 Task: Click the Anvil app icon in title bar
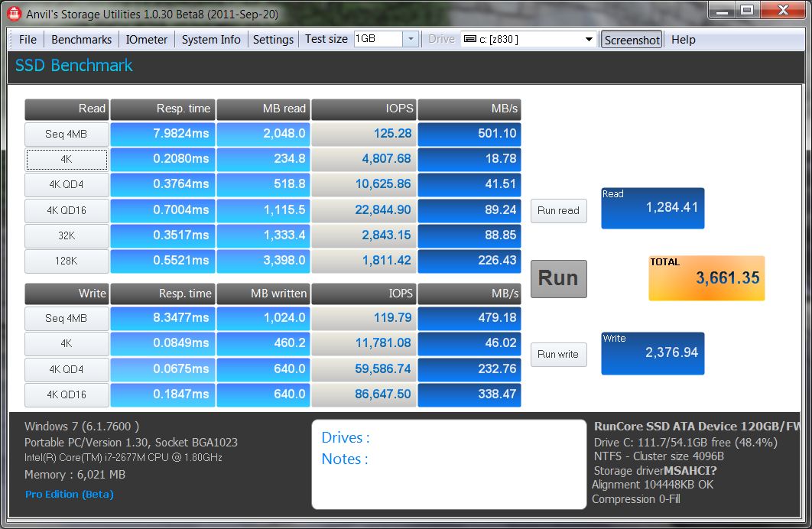click(x=13, y=13)
